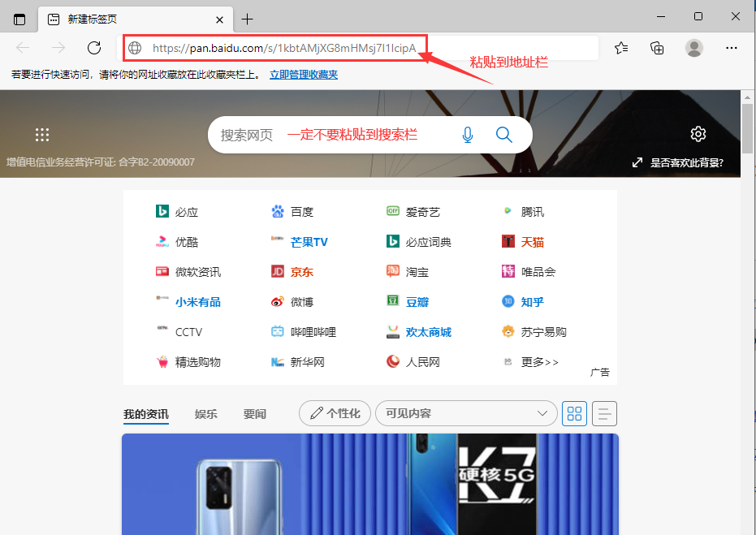Screen dimensions: 756x535
Task: Open the 小米有品 quick link
Action: (x=188, y=302)
